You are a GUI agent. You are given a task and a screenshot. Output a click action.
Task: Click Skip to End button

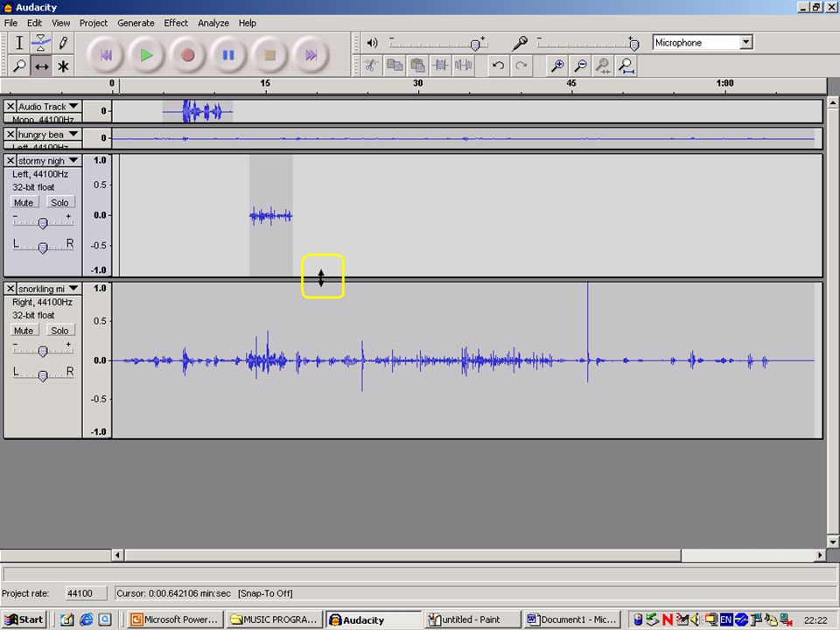coord(311,54)
